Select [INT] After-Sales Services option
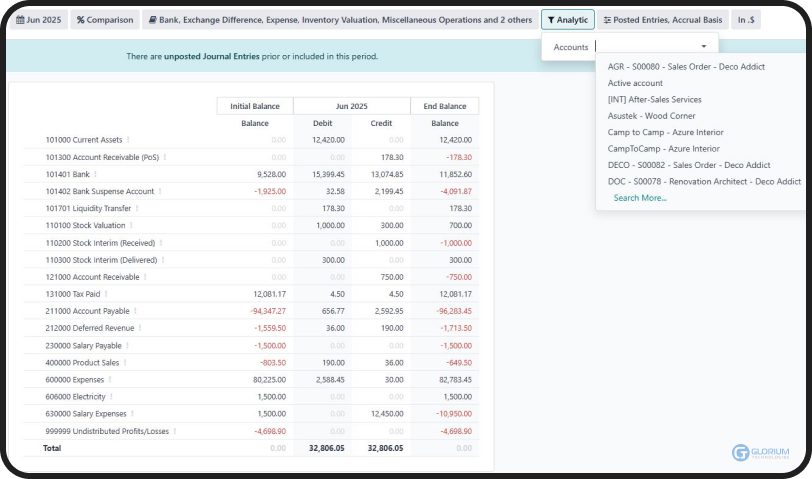Viewport: 812px width, 479px height. tap(655, 99)
